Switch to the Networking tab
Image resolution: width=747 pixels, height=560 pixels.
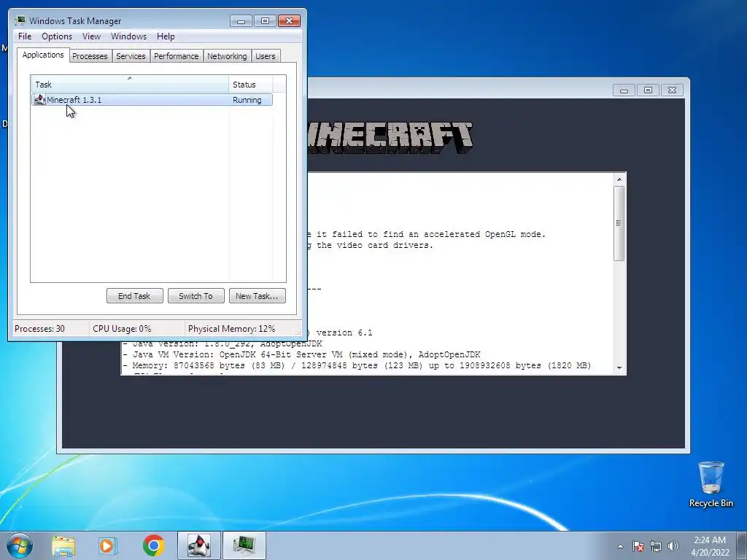(228, 56)
